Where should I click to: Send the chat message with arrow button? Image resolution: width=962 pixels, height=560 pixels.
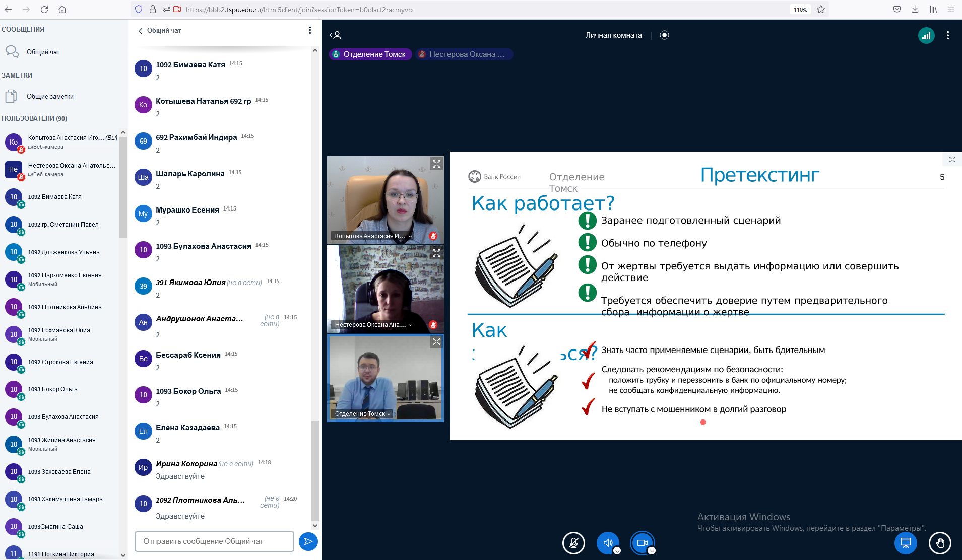[308, 541]
